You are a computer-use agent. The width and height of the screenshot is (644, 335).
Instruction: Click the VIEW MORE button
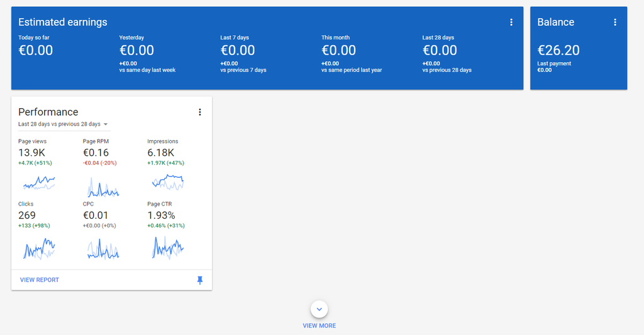319,326
